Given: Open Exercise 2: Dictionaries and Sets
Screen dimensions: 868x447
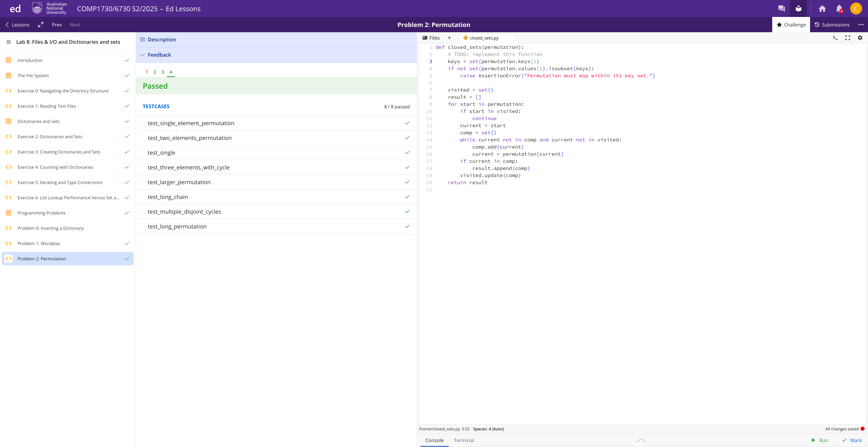Looking at the screenshot, I should pyautogui.click(x=68, y=137).
